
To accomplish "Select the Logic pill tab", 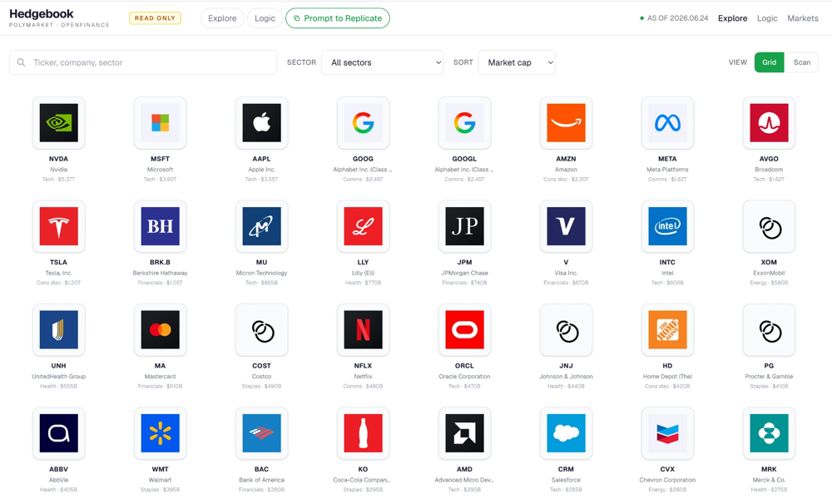I will pyautogui.click(x=265, y=18).
